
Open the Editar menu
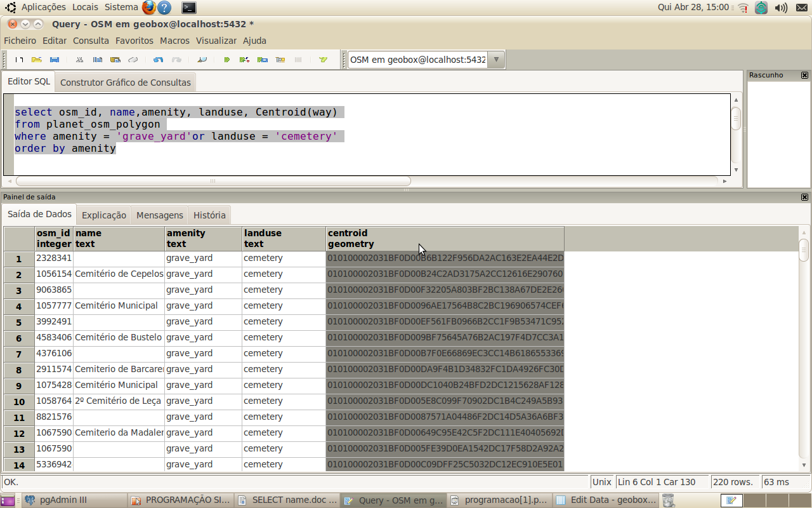(55, 41)
